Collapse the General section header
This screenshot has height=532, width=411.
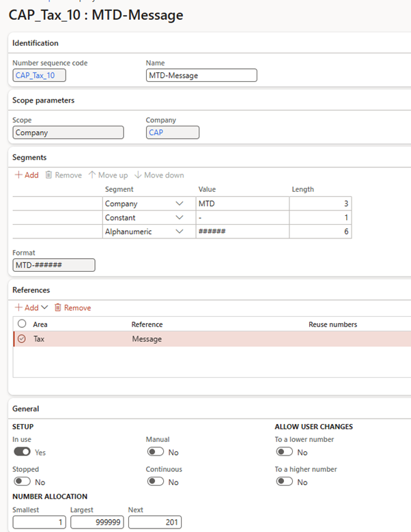coord(26,409)
